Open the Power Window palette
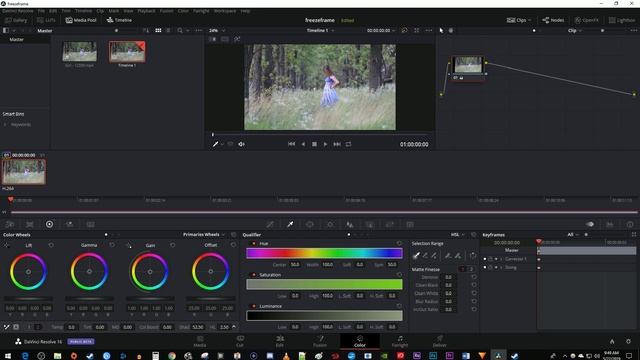The image size is (640, 360). (310, 224)
